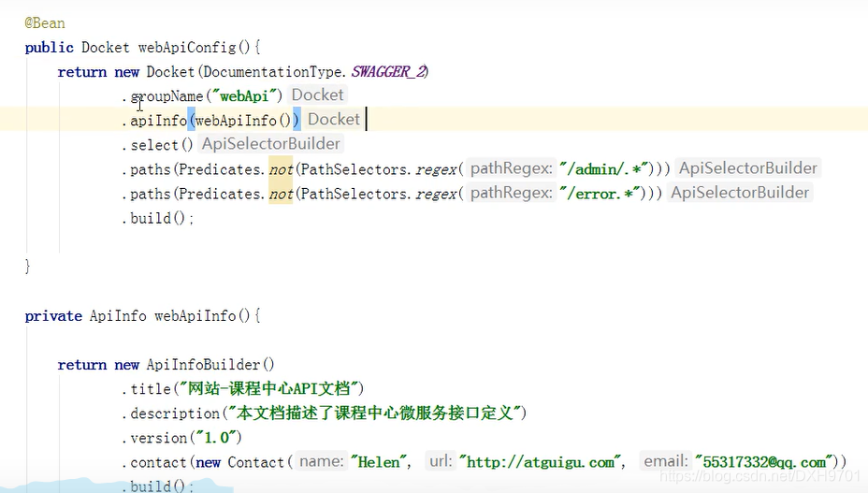Click PathSelectors on the admin paths line
Image resolution: width=868 pixels, height=493 pixels.
point(354,169)
